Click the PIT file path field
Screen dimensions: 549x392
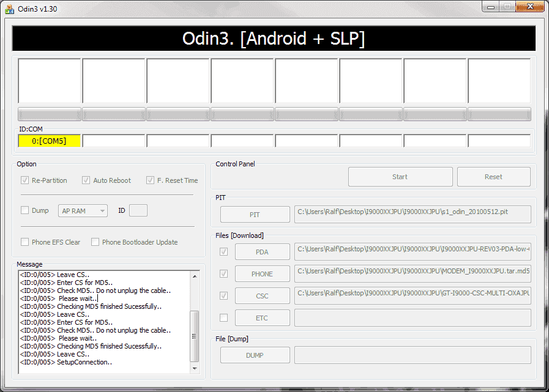click(413, 214)
